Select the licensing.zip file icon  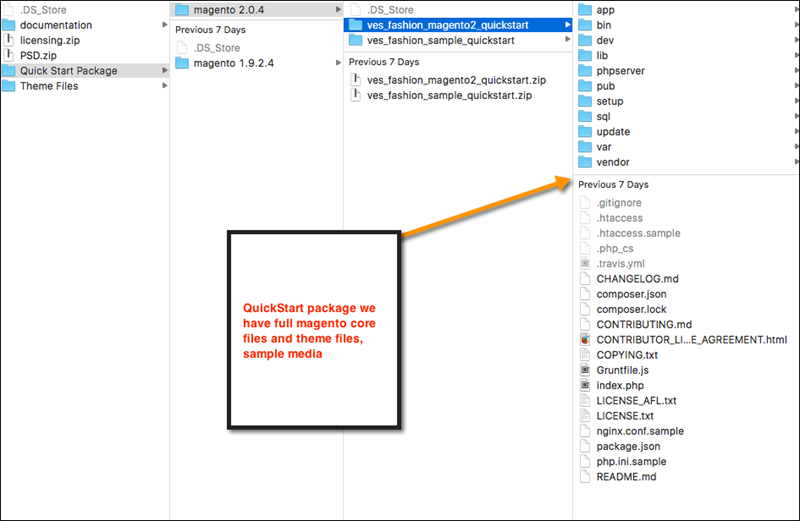[x=9, y=40]
